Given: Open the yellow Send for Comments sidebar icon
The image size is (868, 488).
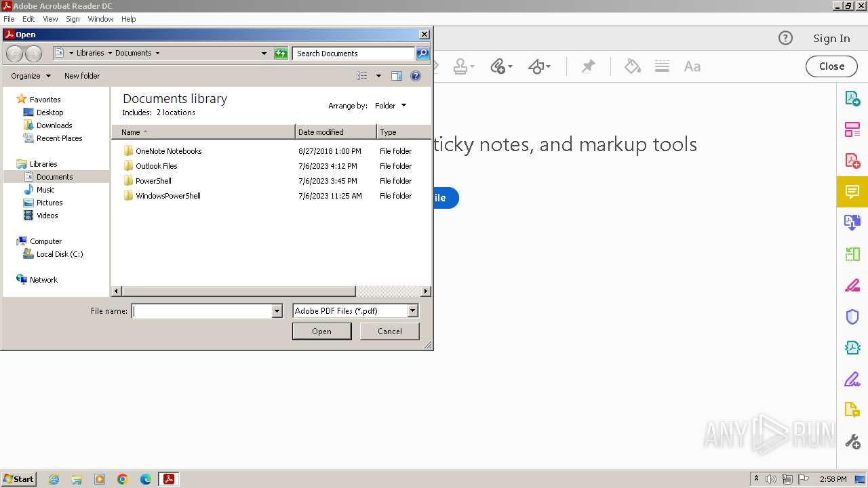Looking at the screenshot, I should 852,410.
